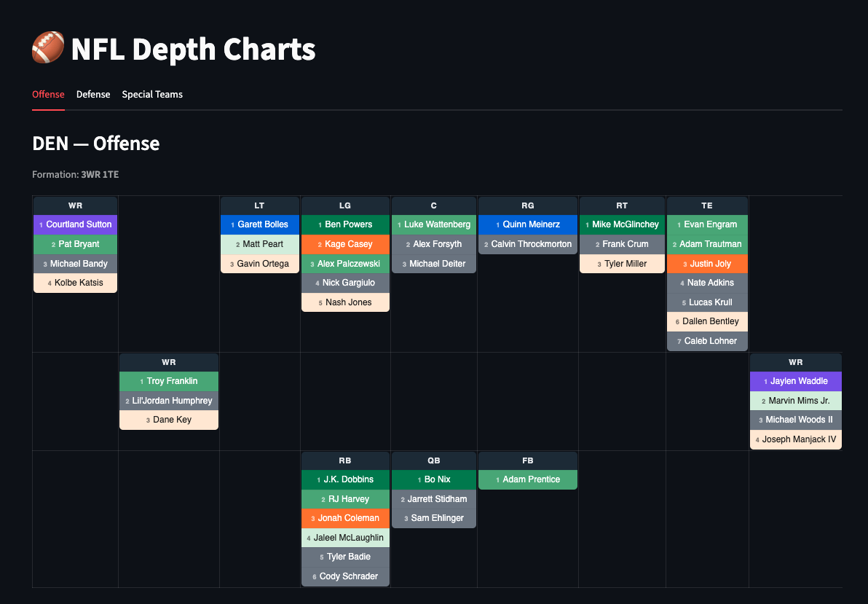Click Kolbe Katsis entry

75,283
